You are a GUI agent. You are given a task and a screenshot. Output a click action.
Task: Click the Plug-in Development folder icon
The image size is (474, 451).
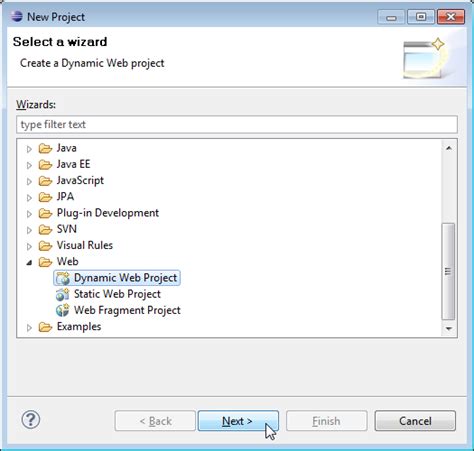click(45, 213)
